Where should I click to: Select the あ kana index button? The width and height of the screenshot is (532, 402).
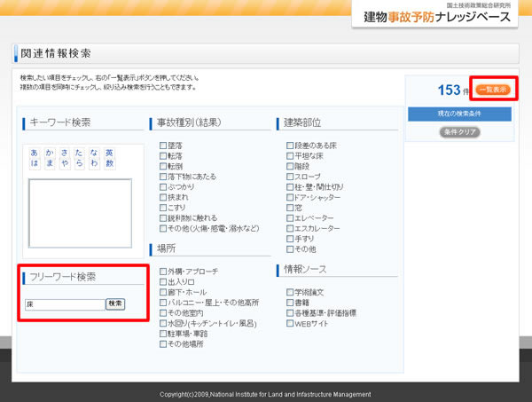click(35, 153)
